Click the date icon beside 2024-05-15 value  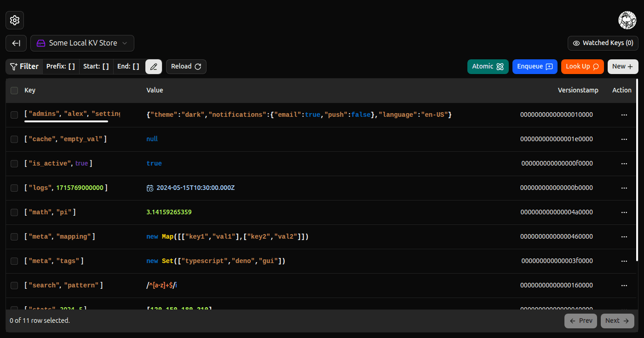coord(150,188)
